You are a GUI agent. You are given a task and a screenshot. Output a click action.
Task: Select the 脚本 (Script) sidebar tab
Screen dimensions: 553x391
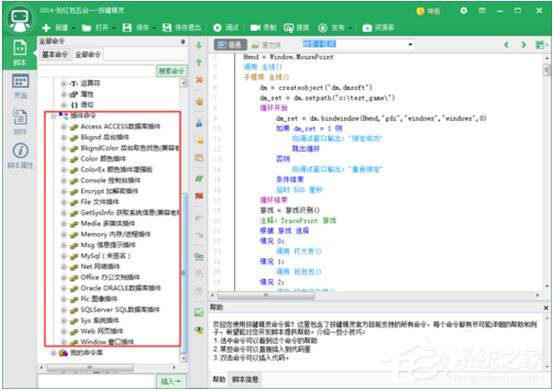(20, 53)
